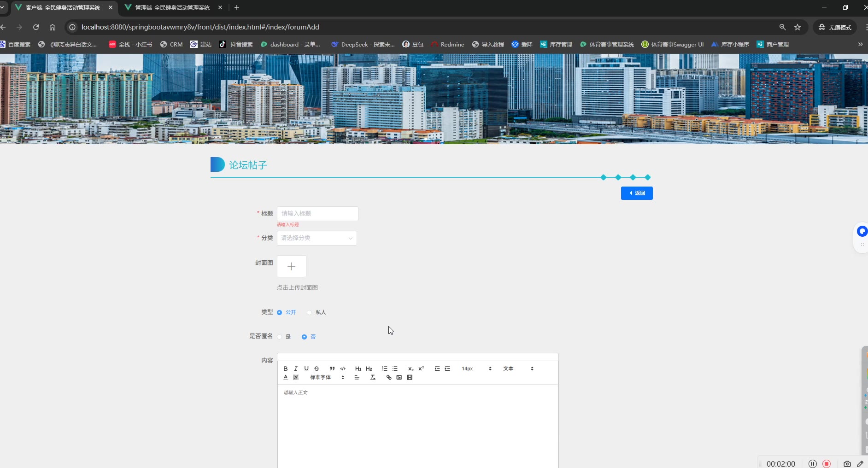The image size is (868, 468).
Task: Click the 标题 title input field
Action: pyautogui.click(x=317, y=214)
